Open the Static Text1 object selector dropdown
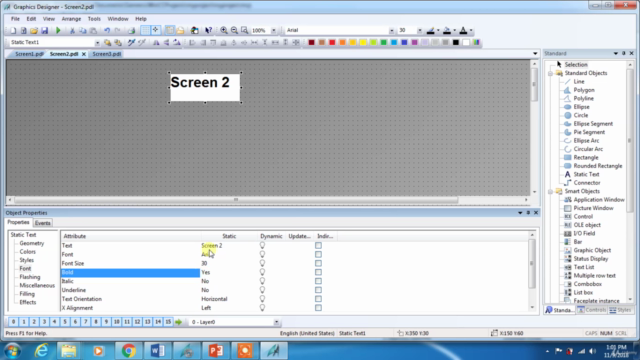Viewport: 640px width, 360px height. (x=97, y=42)
